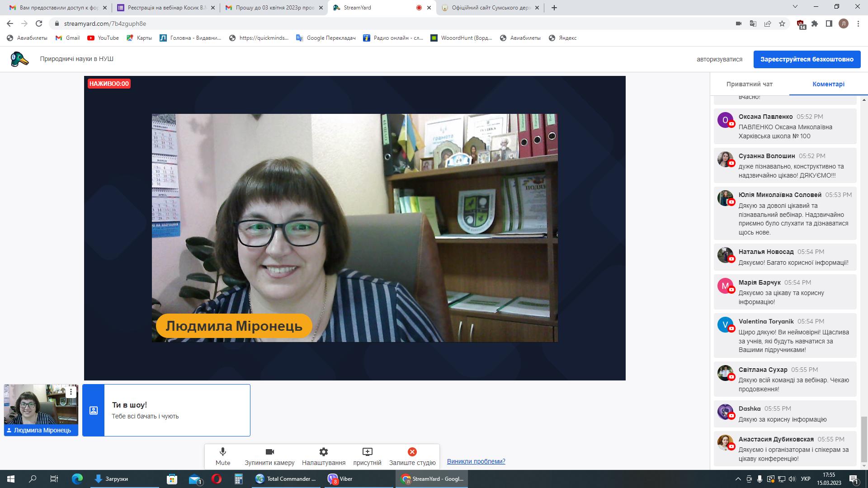The height and width of the screenshot is (488, 868).
Task: Open Chrome three-dot menu
Action: tap(858, 23)
